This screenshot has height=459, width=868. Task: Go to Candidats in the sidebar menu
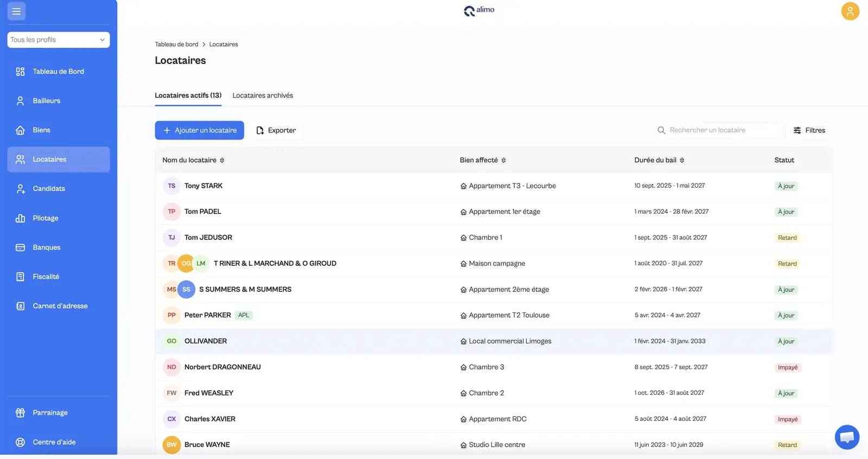pos(59,189)
